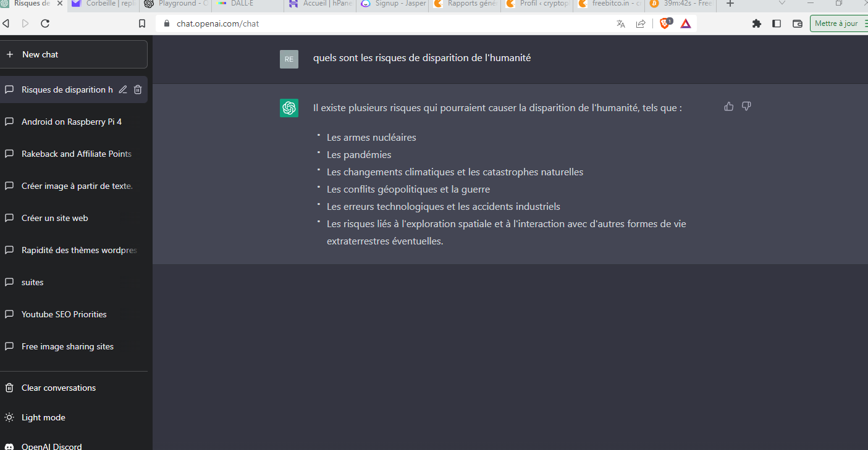Switch to the Playground browser tab
Image resolution: width=868 pixels, height=450 pixels.
[x=175, y=4]
